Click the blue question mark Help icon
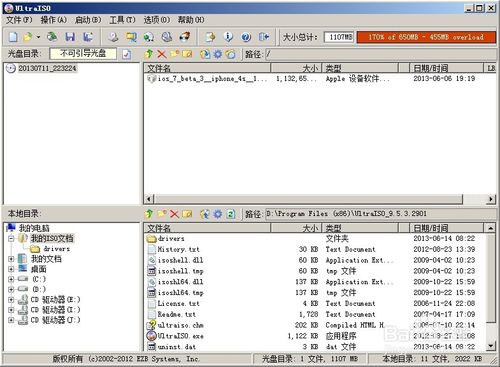 246,37
